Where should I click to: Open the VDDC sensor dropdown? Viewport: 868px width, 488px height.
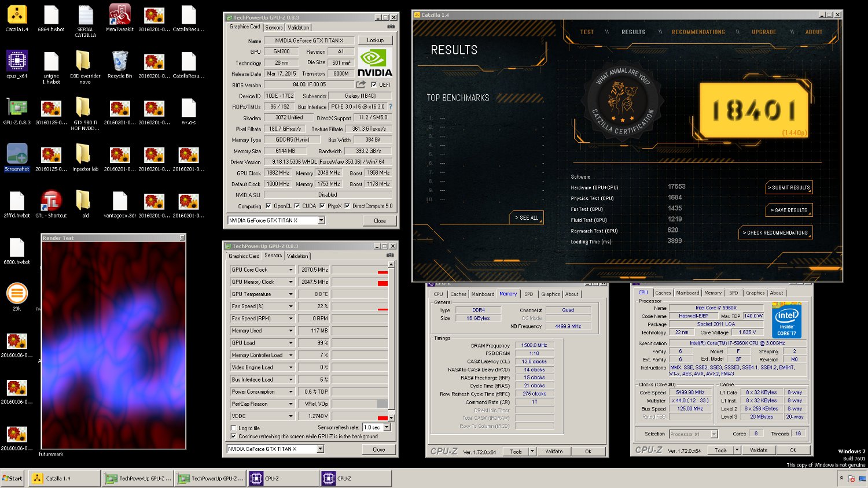click(290, 416)
